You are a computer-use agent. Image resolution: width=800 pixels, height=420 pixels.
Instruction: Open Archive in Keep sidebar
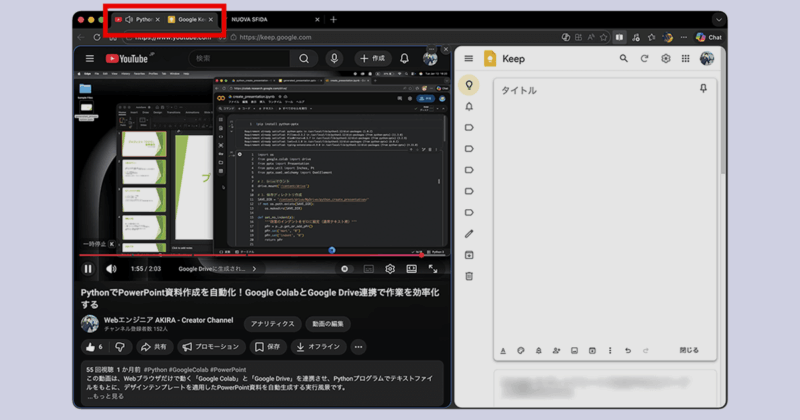(469, 255)
